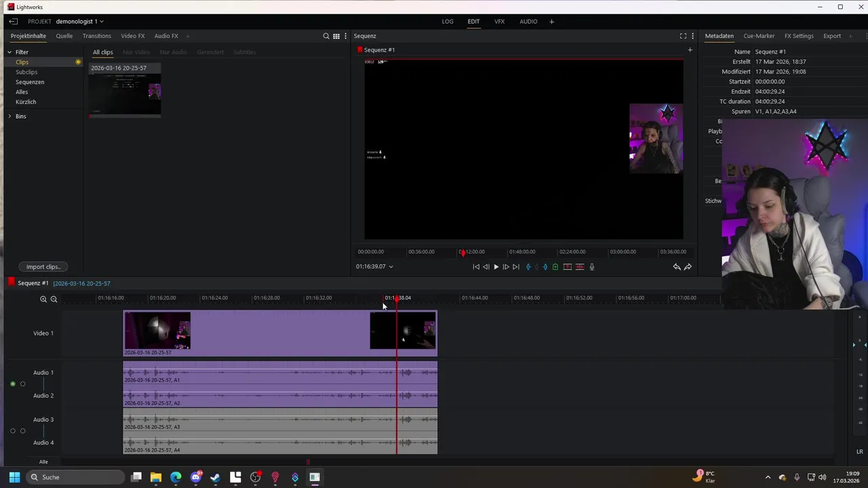This screenshot has height=488, width=868.
Task: Add a new layout tab with plus
Action: pyautogui.click(x=551, y=22)
